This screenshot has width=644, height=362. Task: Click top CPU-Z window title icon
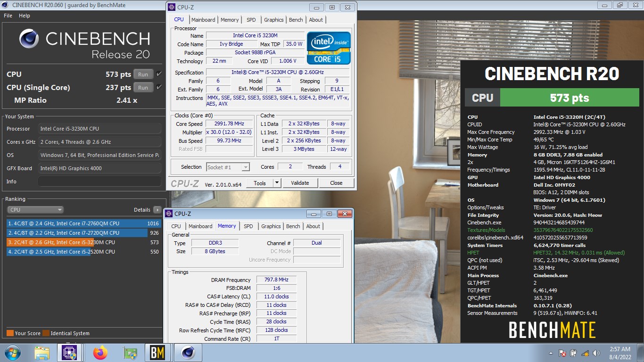coord(172,7)
